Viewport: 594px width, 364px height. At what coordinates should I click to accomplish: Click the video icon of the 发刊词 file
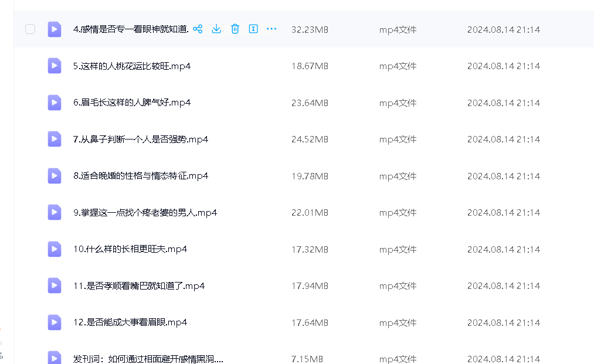point(55,358)
